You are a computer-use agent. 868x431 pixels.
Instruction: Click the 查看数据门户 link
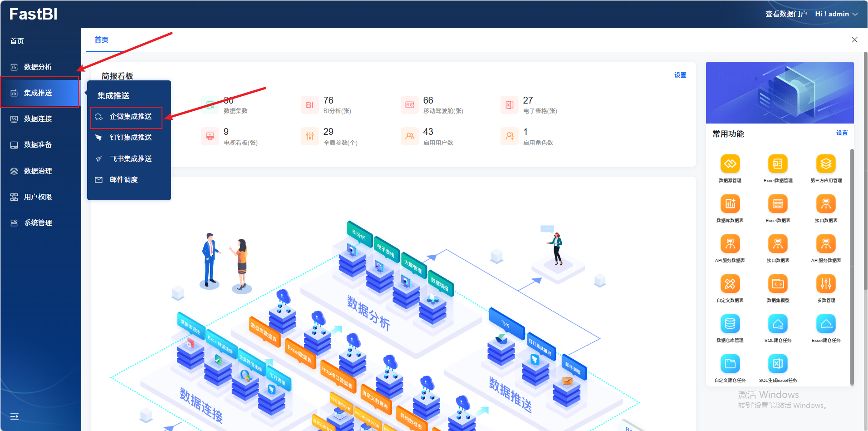click(786, 14)
